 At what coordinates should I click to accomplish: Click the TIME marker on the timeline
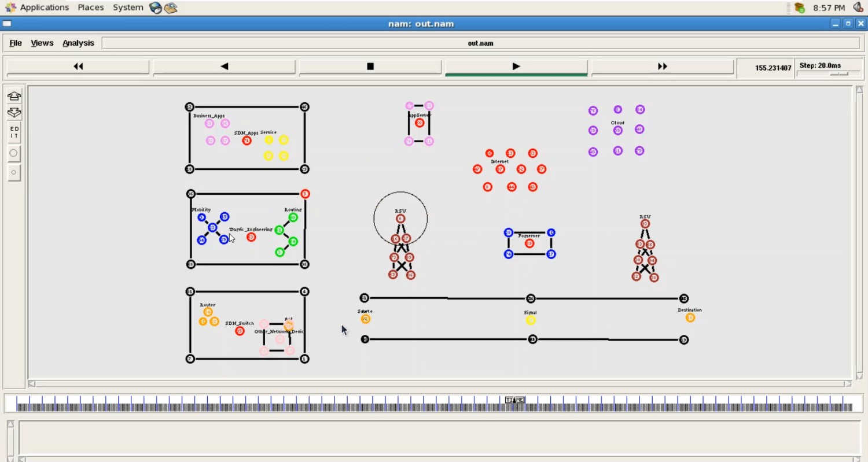(x=514, y=400)
